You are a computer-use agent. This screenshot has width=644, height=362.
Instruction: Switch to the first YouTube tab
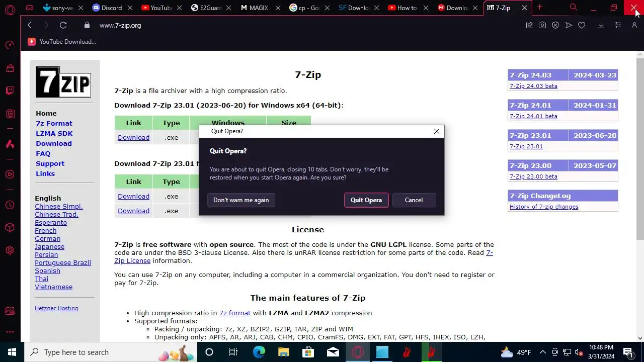pos(161,8)
